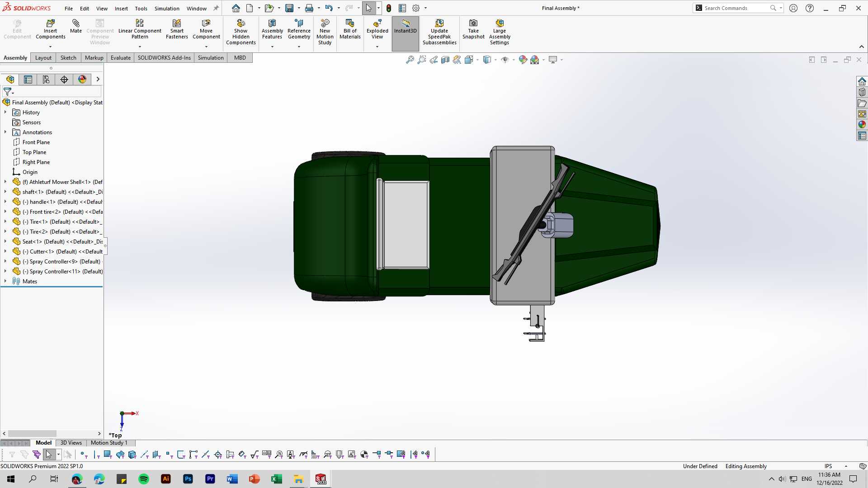Open Large Assembly Settings
Viewport: 868px width, 488px height.
point(500,32)
